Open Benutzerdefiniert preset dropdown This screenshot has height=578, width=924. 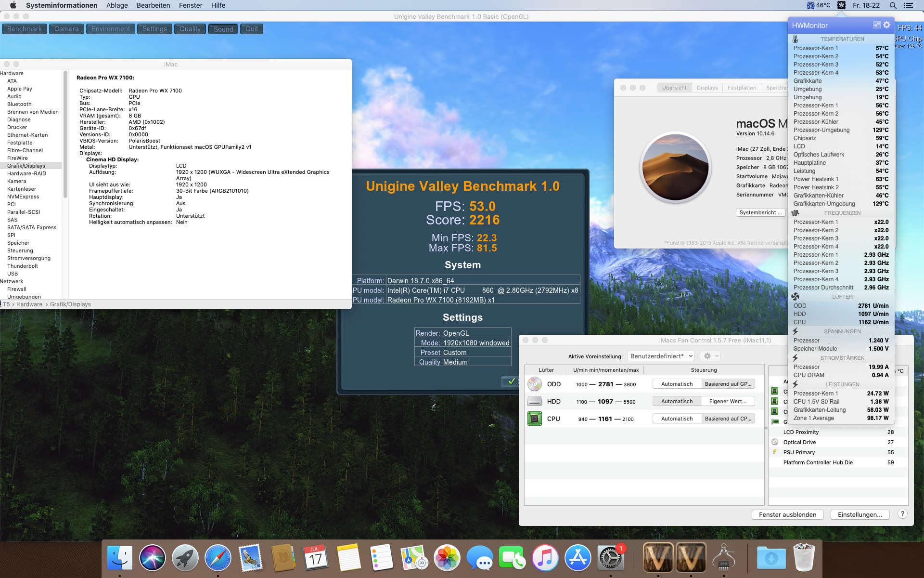661,356
